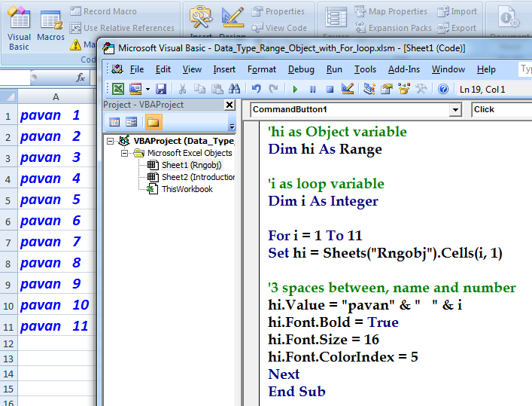
Task: Open the Add-Ins menu in VBA editor
Action: pyautogui.click(x=404, y=69)
